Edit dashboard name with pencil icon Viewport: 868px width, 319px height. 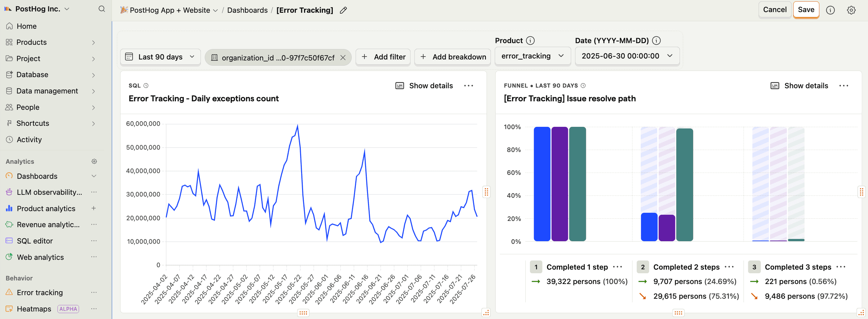[343, 10]
